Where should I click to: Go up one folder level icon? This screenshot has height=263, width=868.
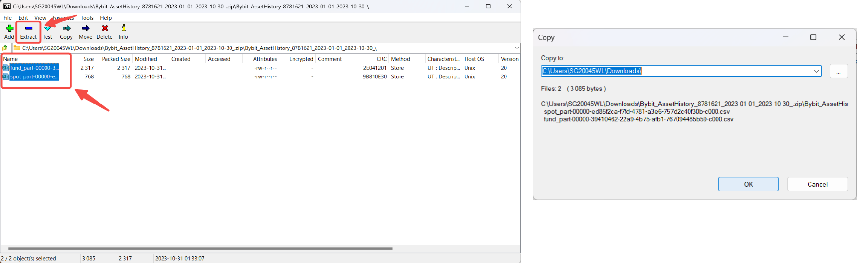point(5,48)
